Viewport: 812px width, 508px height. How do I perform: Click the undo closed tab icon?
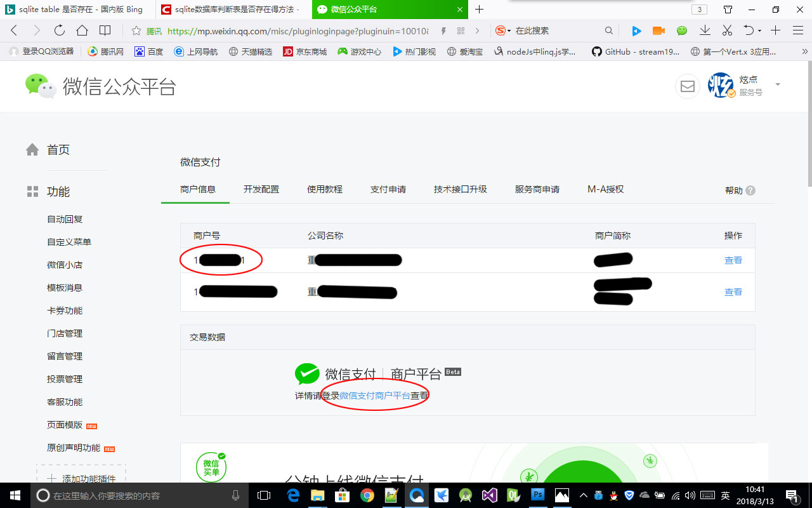[749, 30]
